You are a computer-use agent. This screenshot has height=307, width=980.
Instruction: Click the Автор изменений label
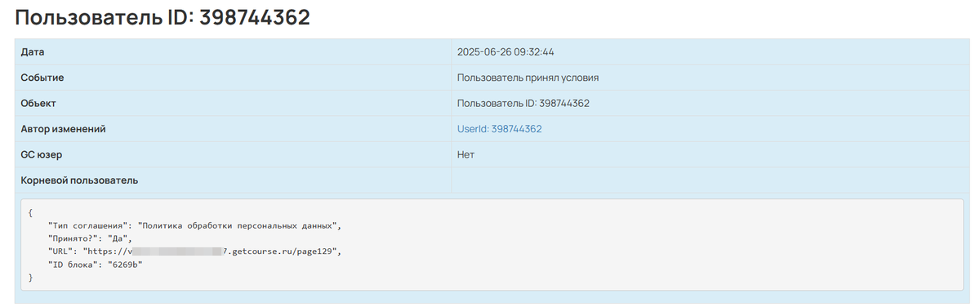click(x=63, y=129)
